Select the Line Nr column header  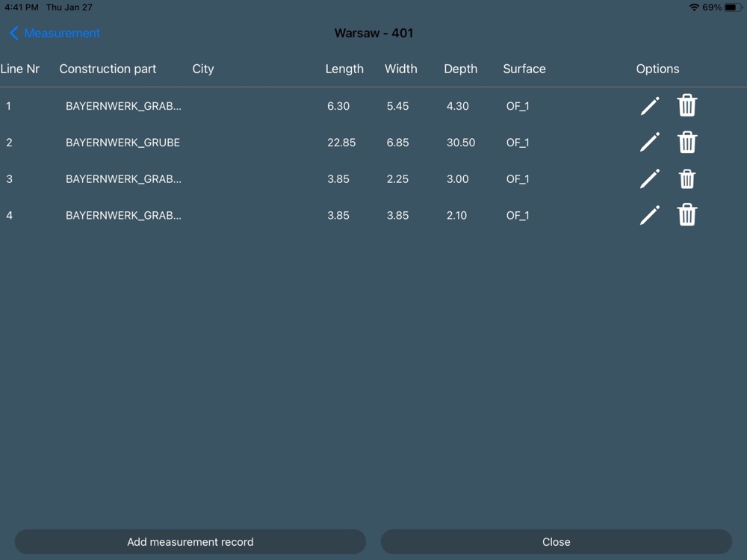(x=20, y=69)
